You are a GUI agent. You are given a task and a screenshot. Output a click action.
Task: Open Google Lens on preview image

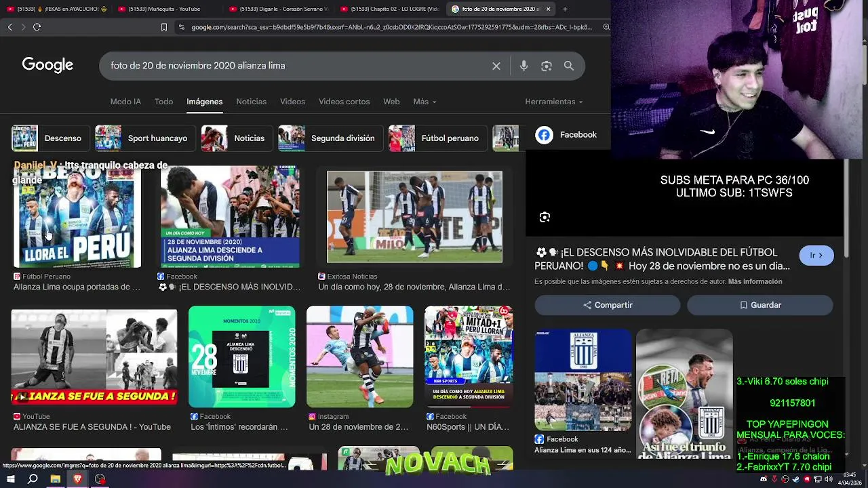[545, 217]
